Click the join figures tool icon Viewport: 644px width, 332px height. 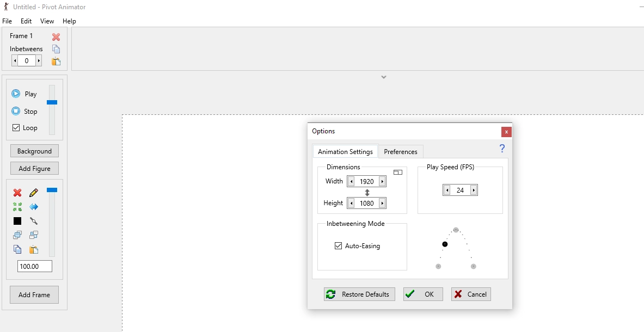click(x=34, y=221)
